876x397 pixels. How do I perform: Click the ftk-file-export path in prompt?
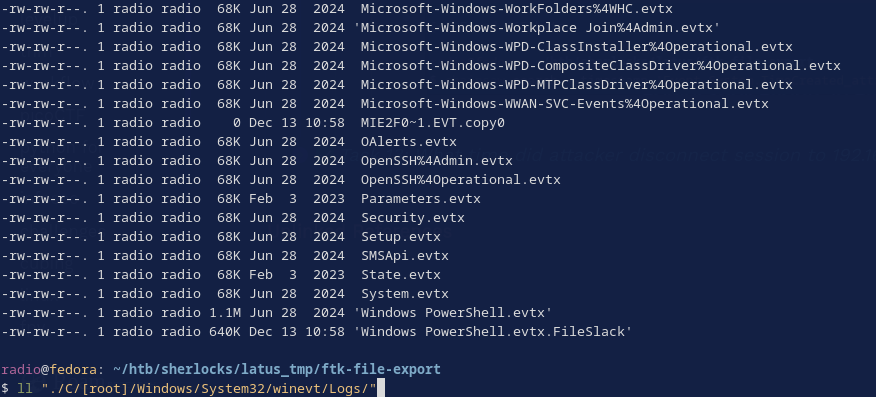click(381, 369)
